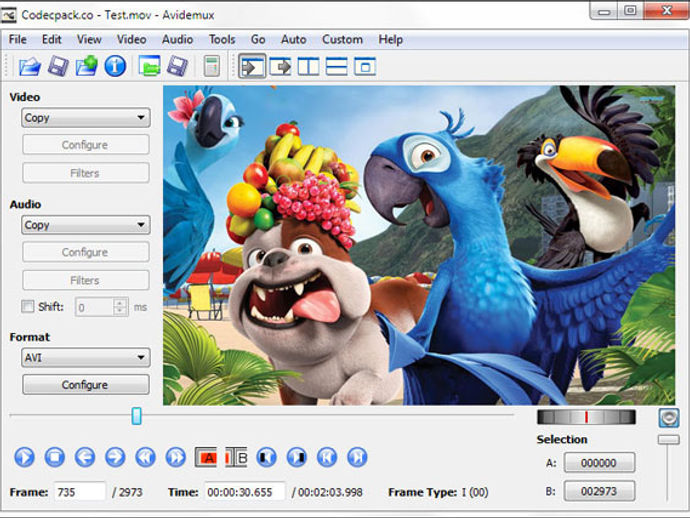Show video information via blue info icon

tap(115, 66)
